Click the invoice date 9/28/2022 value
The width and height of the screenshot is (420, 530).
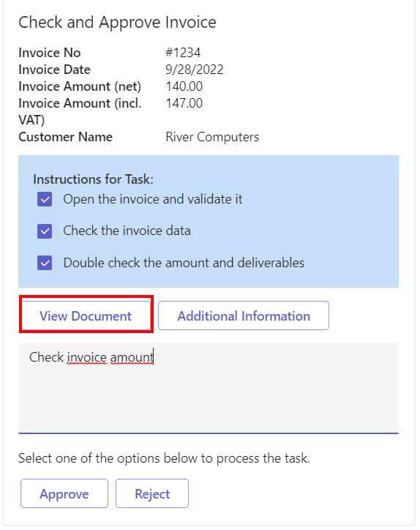point(195,70)
